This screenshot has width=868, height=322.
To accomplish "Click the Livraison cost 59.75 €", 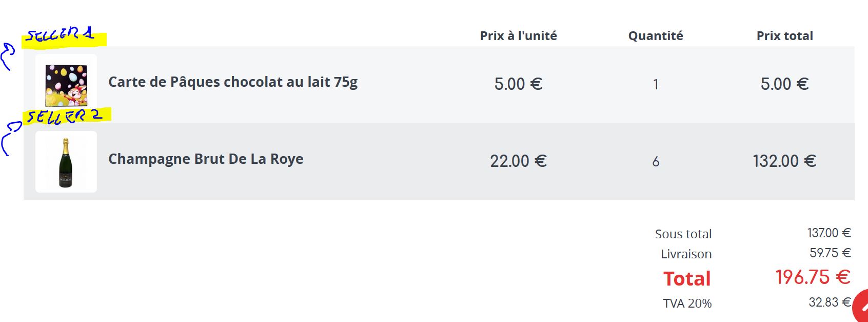I will click(830, 253).
